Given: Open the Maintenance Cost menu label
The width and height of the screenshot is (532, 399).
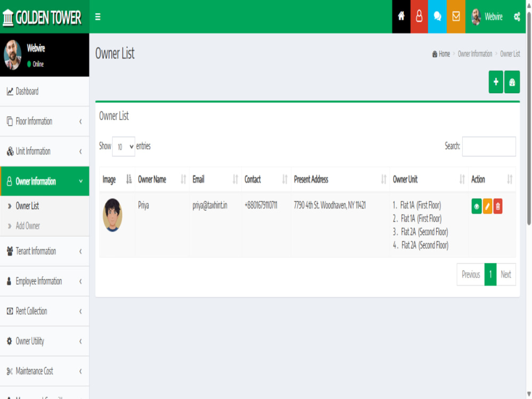Looking at the screenshot, I should pos(34,371).
